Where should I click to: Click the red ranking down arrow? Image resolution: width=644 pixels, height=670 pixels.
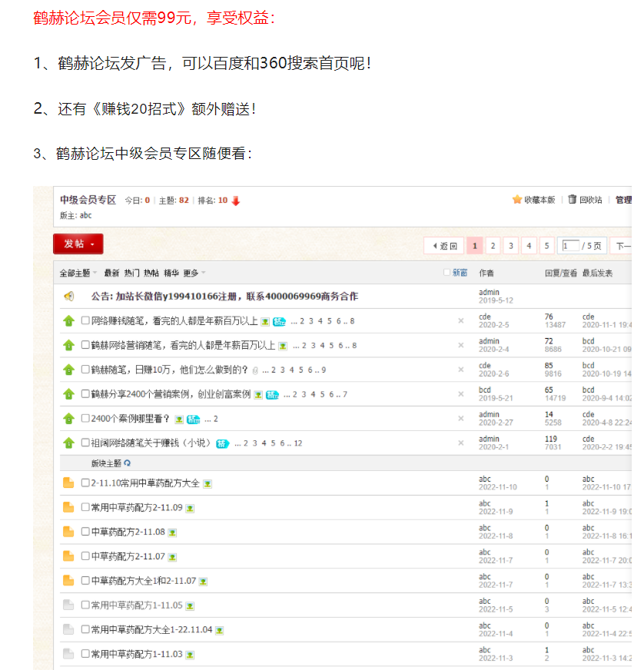point(236,201)
